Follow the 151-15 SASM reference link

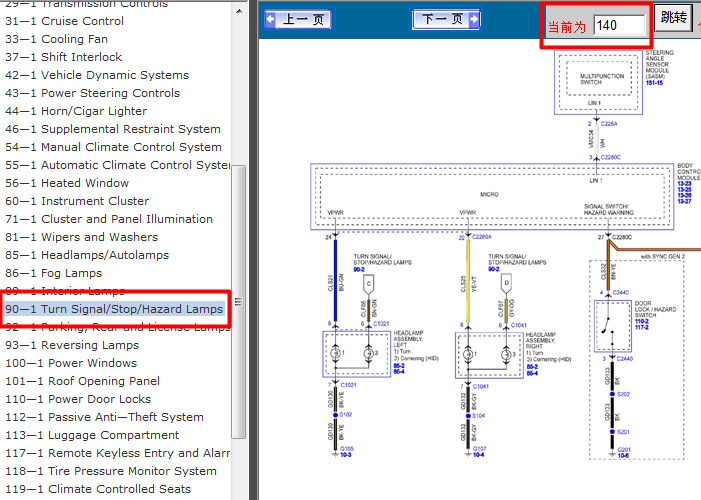point(654,83)
